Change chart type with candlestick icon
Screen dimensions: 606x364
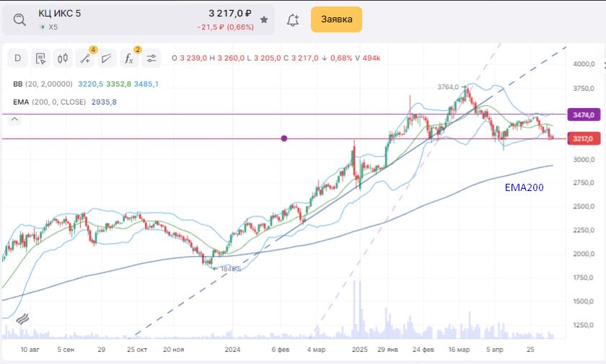[x=63, y=58]
